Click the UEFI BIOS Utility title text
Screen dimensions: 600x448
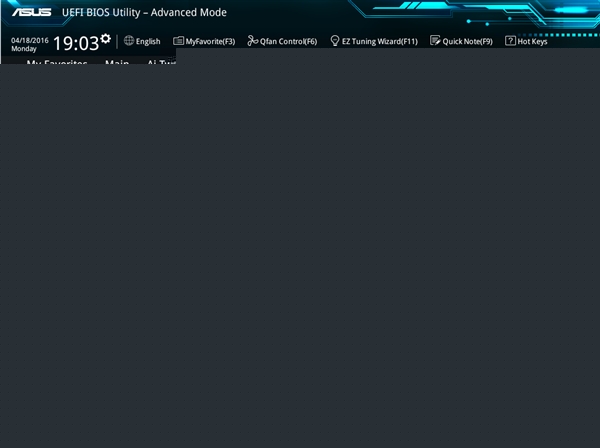point(144,12)
